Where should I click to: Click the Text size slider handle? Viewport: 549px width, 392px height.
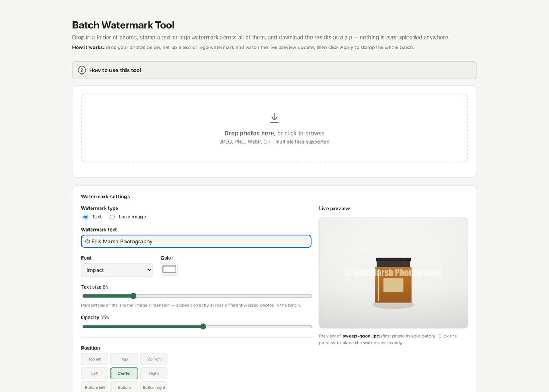133,296
